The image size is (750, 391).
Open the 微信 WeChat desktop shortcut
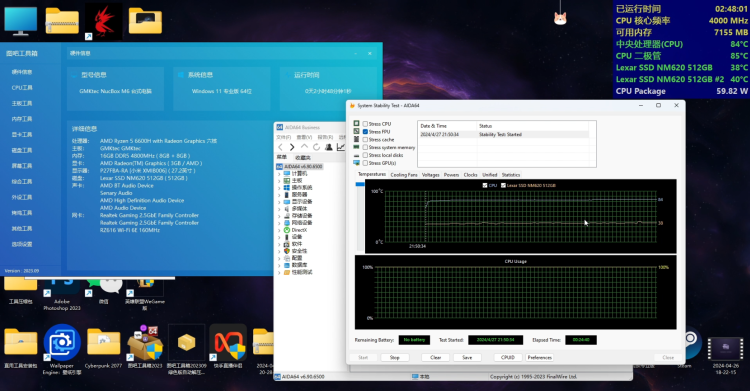coord(103,287)
